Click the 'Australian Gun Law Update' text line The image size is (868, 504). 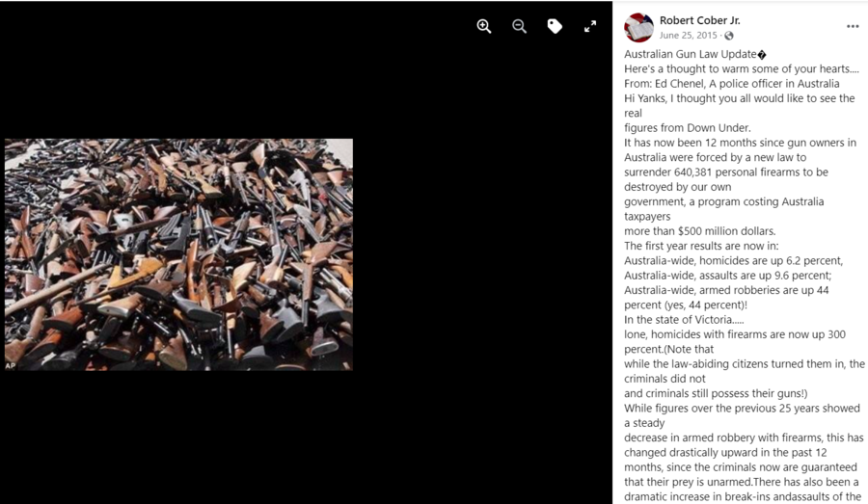pyautogui.click(x=695, y=54)
